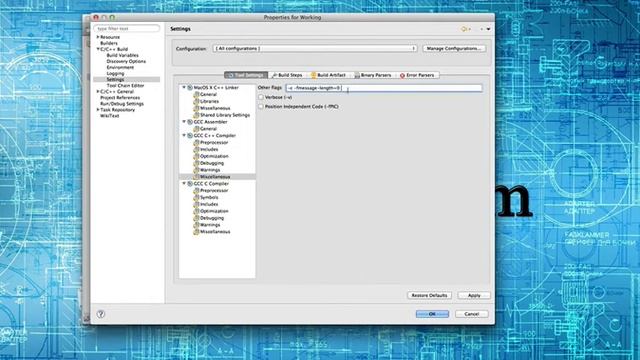Click General icon under GCC Assembler
640x360 pixels.
pyautogui.click(x=196, y=129)
